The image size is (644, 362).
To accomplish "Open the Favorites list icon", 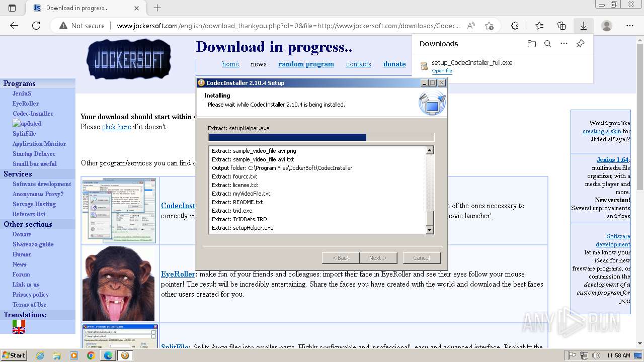I will (539, 26).
